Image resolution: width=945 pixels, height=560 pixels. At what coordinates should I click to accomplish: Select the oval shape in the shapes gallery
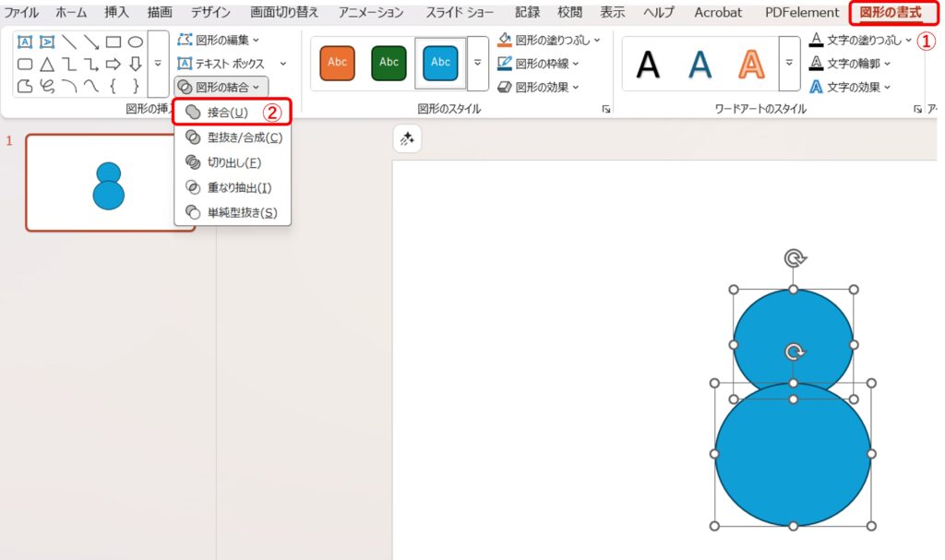pos(135,42)
